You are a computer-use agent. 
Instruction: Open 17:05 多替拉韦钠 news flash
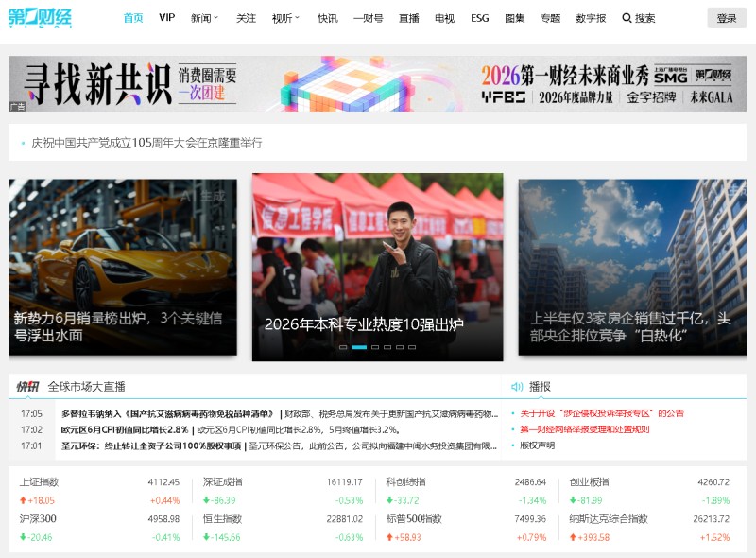[x=280, y=413]
